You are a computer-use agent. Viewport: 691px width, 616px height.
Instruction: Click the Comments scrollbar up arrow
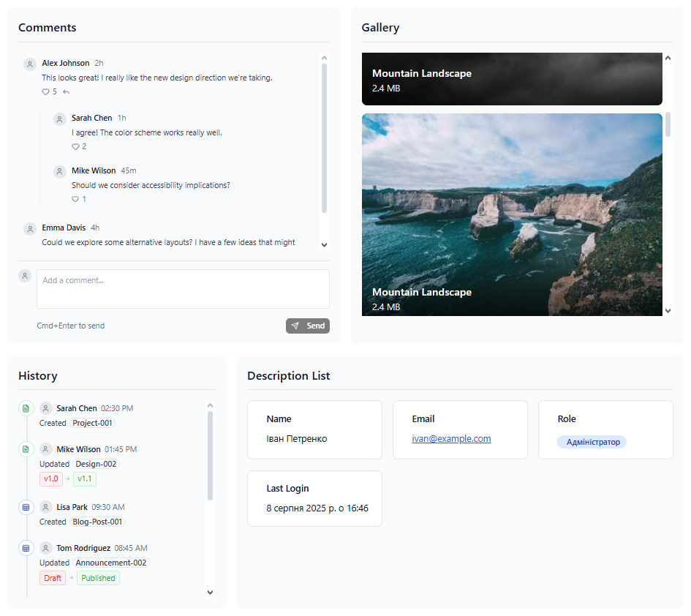click(x=325, y=59)
